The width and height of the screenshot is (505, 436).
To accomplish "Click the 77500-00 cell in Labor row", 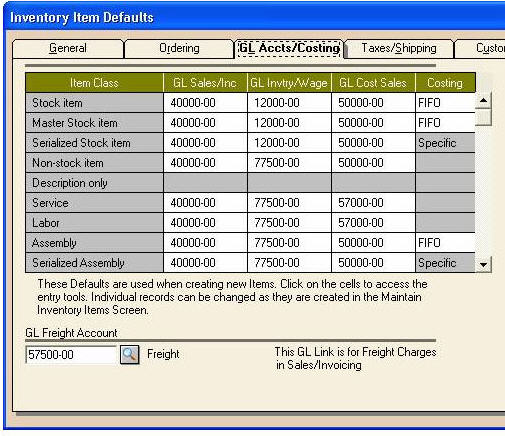I will tap(289, 223).
